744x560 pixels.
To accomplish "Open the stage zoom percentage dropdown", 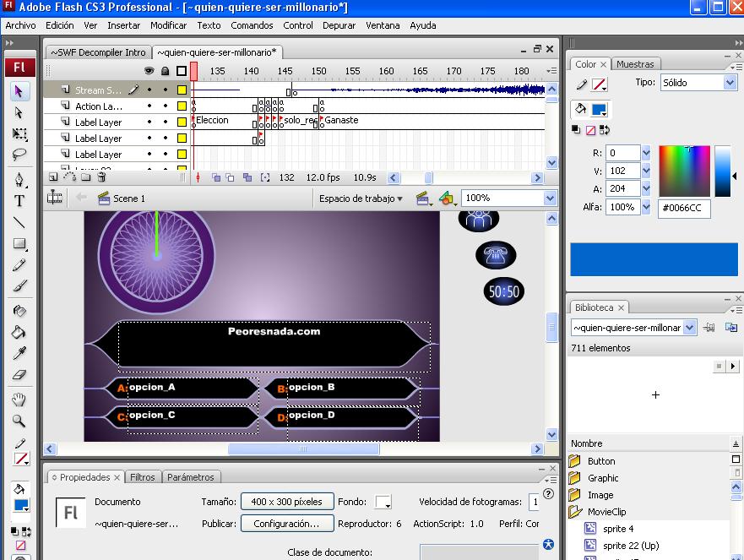I will [550, 198].
